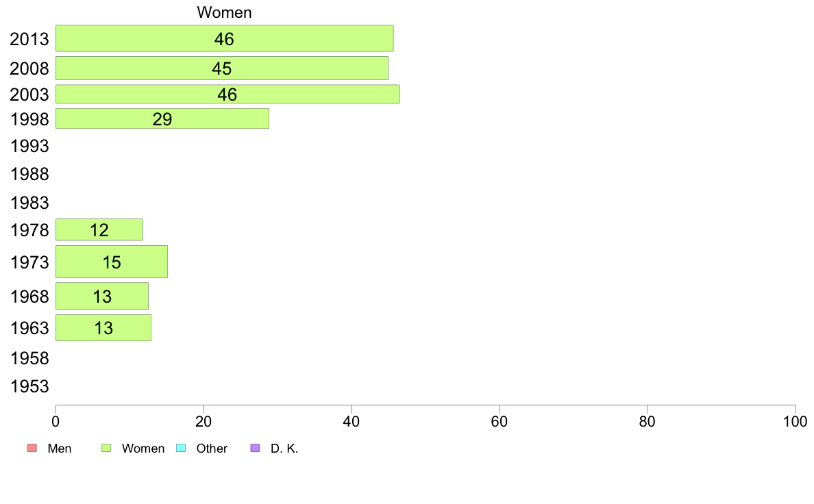The image size is (814, 504).
Task: Click the purple D. K. legend swatch
Action: [255, 448]
